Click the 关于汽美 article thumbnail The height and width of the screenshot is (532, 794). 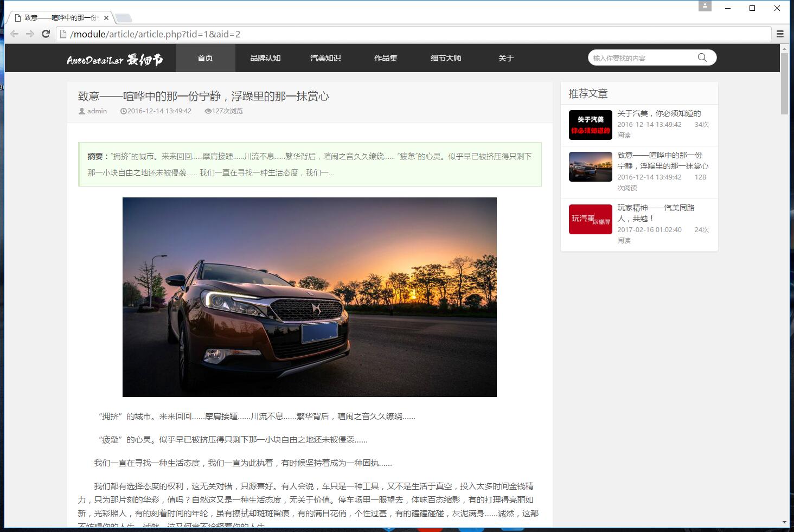click(591, 125)
